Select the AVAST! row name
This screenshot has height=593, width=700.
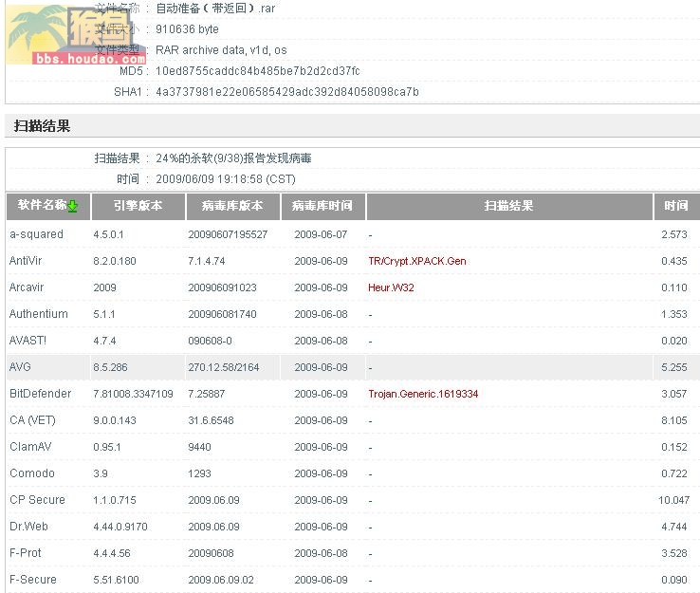28,341
